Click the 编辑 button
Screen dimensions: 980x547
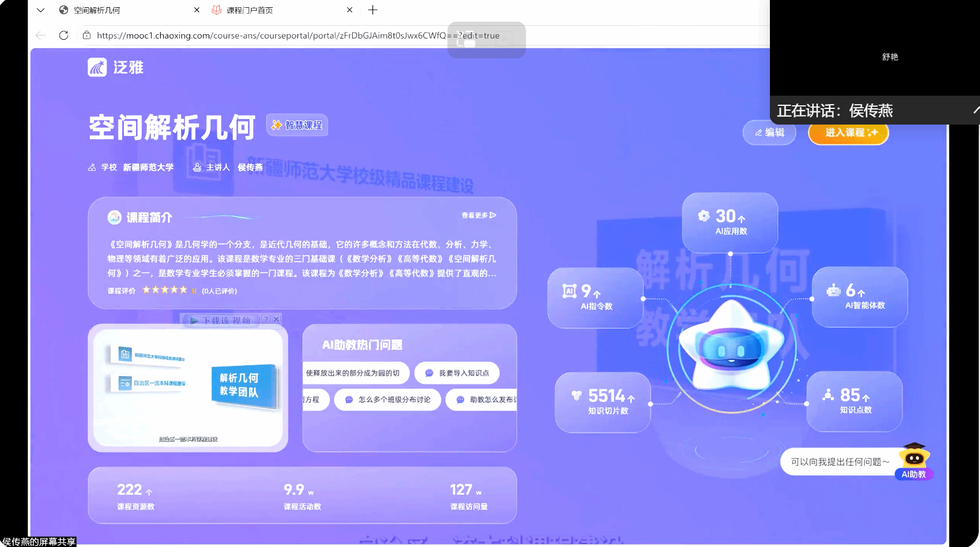[x=769, y=132]
